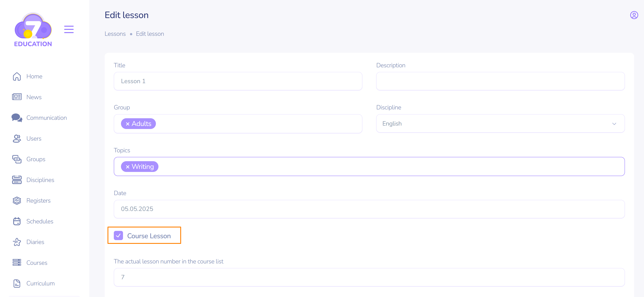The height and width of the screenshot is (297, 644).
Task: Click the Schedules calendar icon
Action: click(17, 221)
